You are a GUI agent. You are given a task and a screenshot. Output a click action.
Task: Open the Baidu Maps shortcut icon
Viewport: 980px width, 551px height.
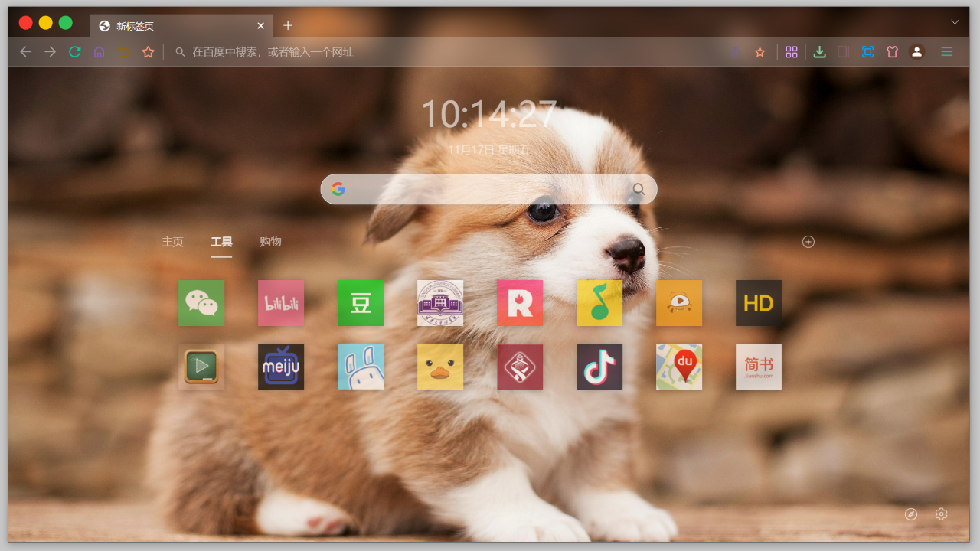pyautogui.click(x=679, y=367)
